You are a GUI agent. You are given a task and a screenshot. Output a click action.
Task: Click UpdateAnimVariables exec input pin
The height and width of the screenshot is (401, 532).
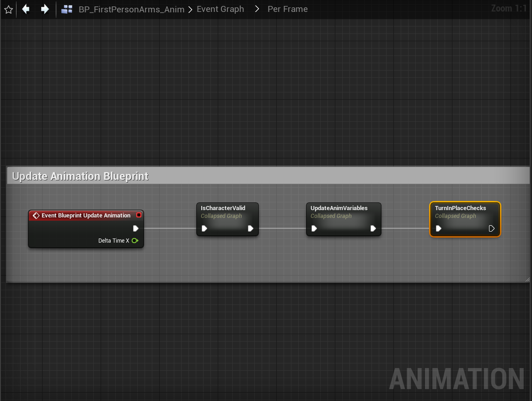pos(314,228)
